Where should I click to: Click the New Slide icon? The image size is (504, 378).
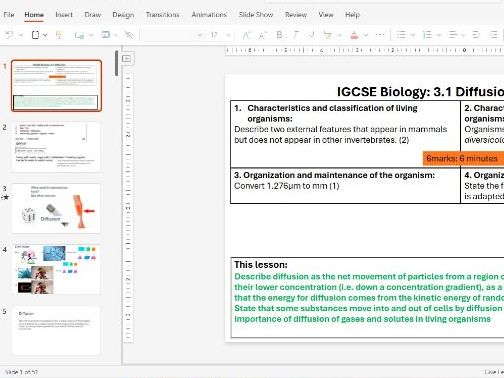tap(79, 35)
